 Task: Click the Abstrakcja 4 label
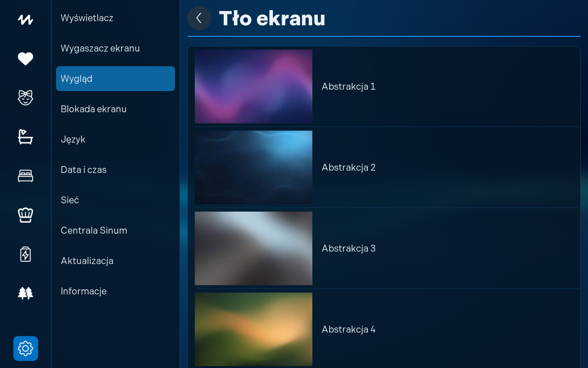349,329
